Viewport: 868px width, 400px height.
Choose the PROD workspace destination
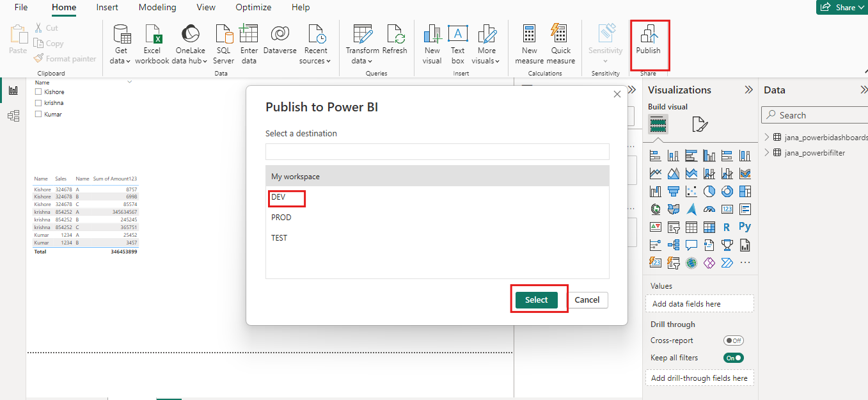[x=438, y=218]
